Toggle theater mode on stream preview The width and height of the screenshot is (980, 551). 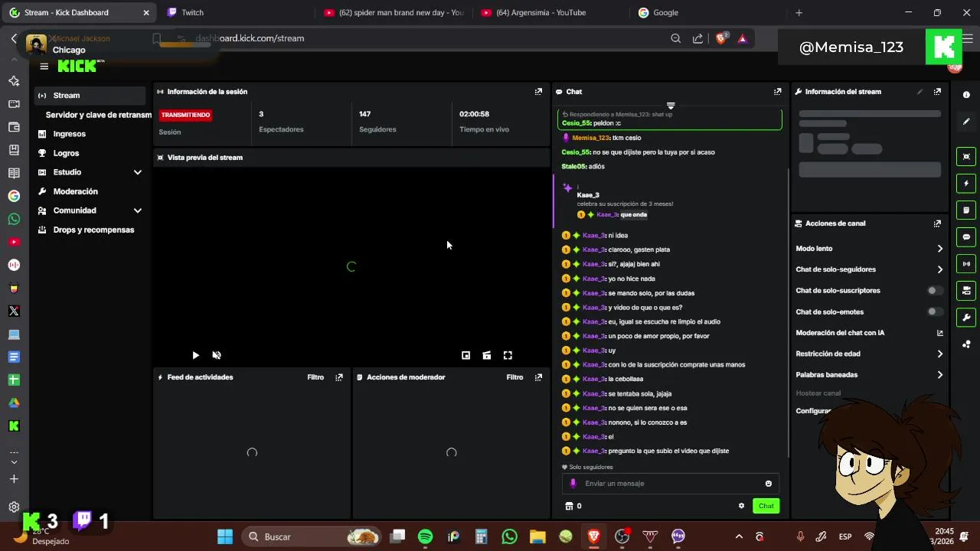point(487,355)
